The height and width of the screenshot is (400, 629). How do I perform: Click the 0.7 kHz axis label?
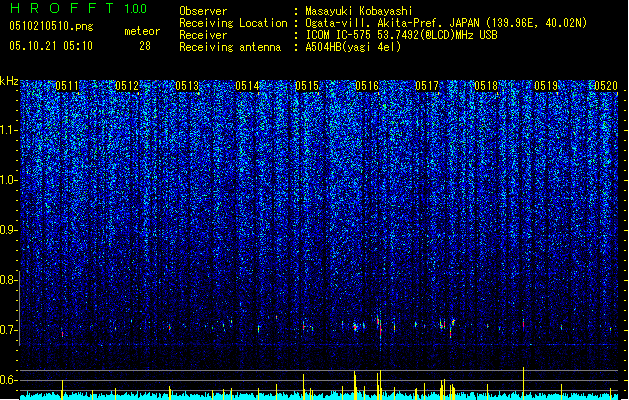point(9,330)
